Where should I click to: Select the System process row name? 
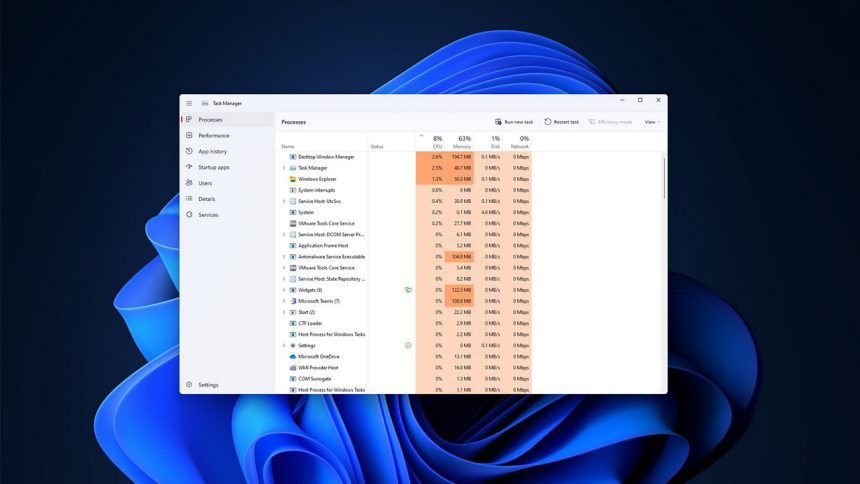(306, 212)
